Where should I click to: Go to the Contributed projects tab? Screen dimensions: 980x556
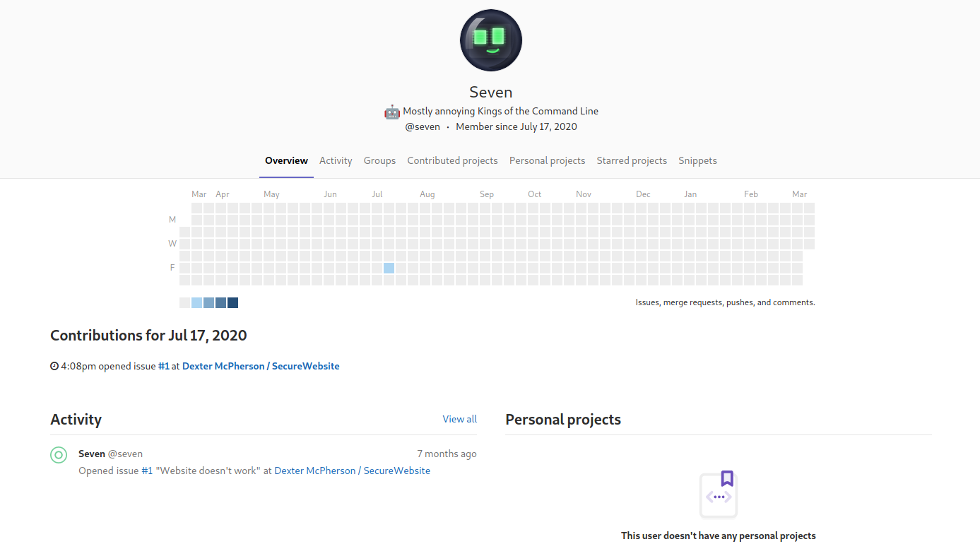[452, 160]
